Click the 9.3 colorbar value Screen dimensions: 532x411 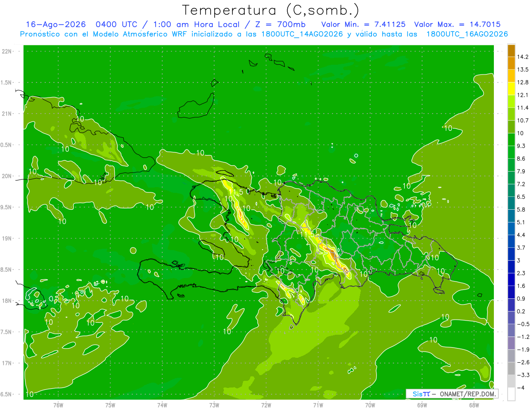pyautogui.click(x=521, y=146)
